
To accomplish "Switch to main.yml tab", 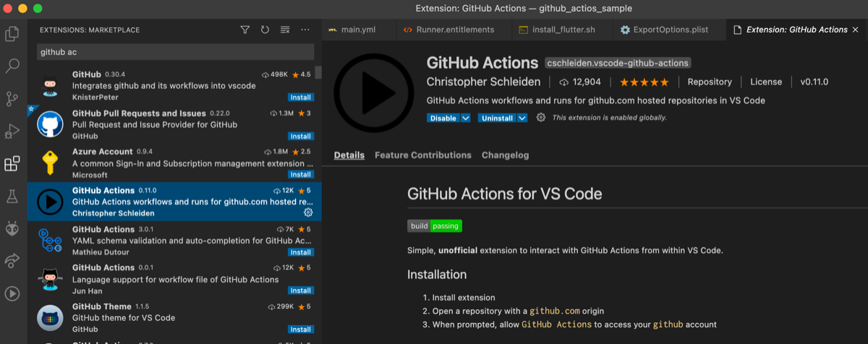I will coord(358,30).
